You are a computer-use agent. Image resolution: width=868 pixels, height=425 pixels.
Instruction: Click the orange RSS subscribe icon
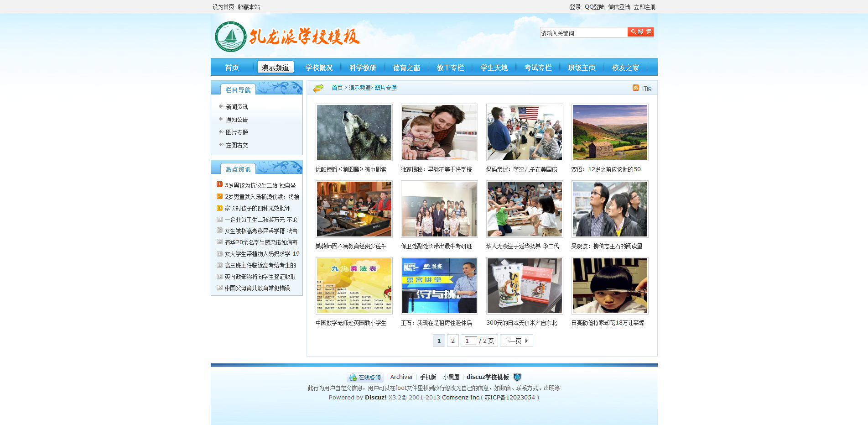(635, 88)
